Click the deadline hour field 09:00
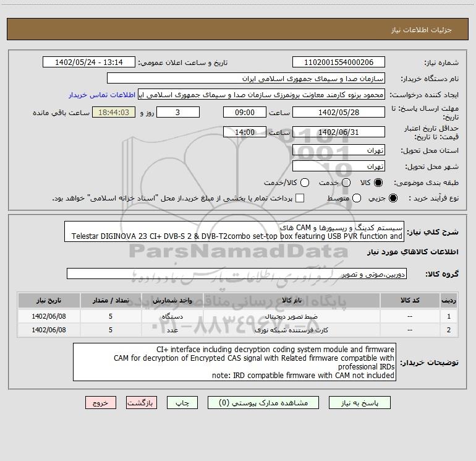The image size is (476, 461). 245,112
